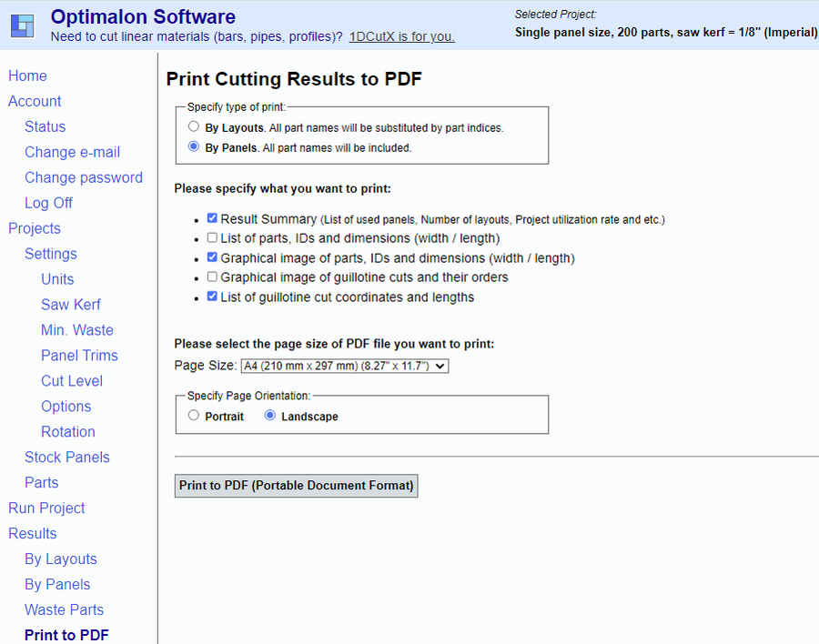Viewport: 819px width, 644px height.
Task: Open the Run Project page
Action: click(x=46, y=508)
